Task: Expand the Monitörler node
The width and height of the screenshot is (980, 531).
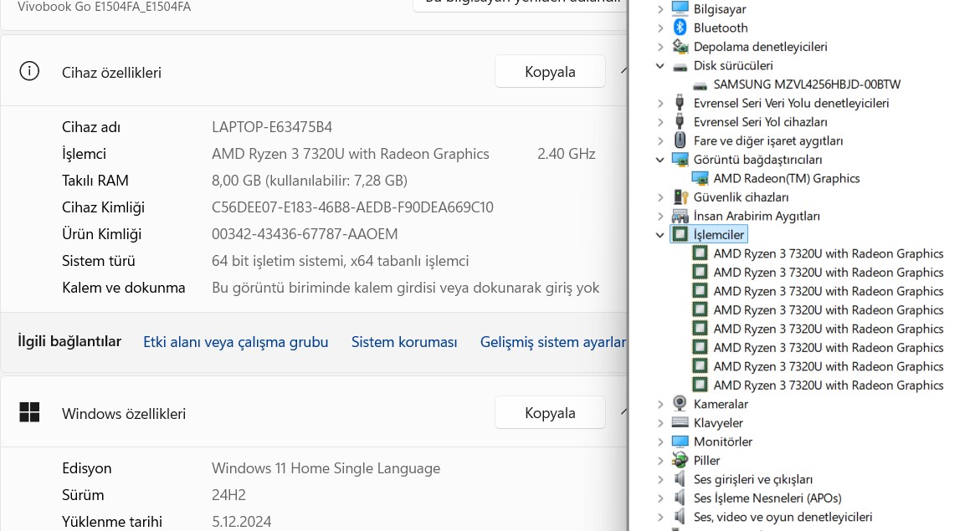Action: coord(660,442)
